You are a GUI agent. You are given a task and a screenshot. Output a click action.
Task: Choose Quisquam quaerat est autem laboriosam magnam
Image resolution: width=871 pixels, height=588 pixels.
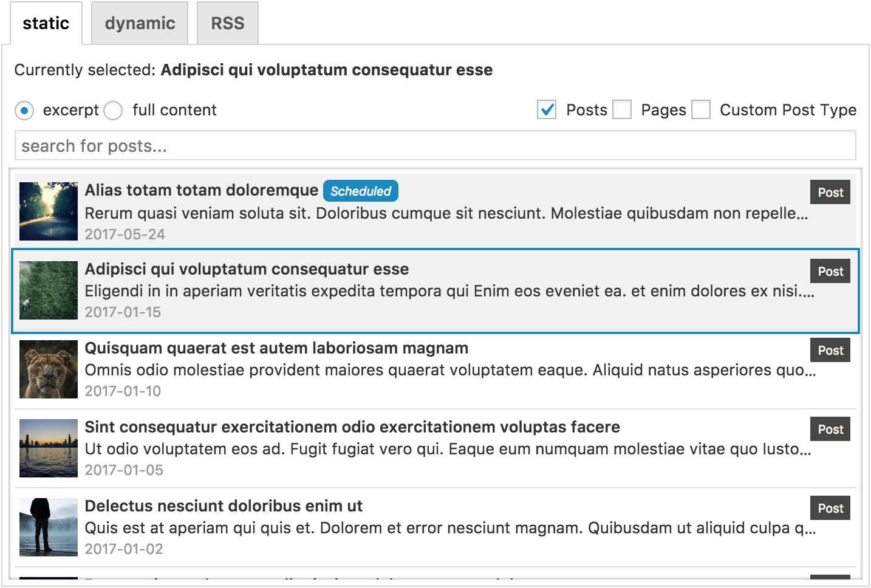276,348
